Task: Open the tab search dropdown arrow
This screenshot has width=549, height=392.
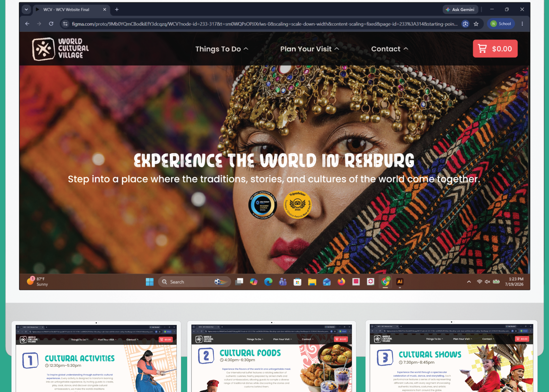Action: [26, 9]
